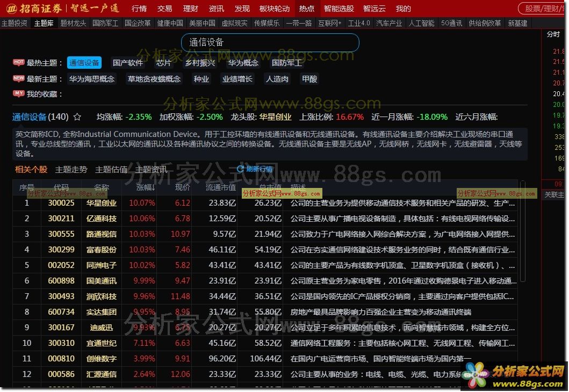The height and width of the screenshot is (392, 569).
Task: Open the 主题走势 tab
Action: click(x=71, y=169)
